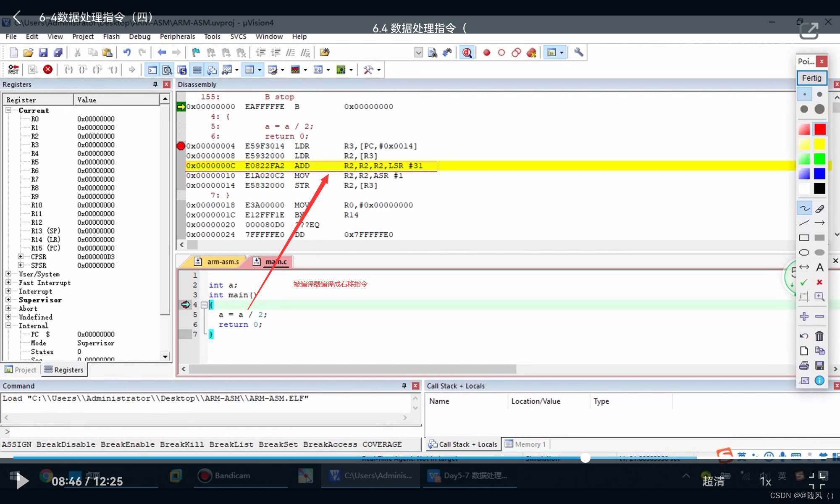Click the Save file icon
Screen dimensions: 840x504
tap(43, 52)
